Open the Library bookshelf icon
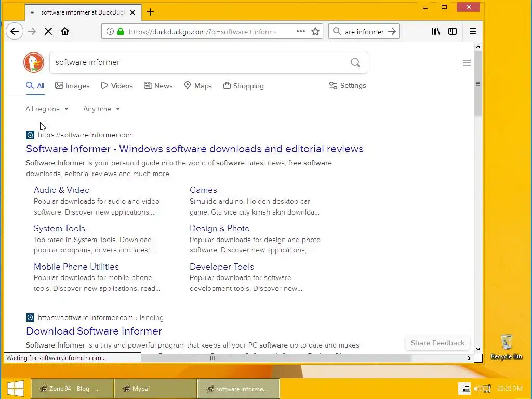The height and width of the screenshot is (399, 532). (436, 32)
